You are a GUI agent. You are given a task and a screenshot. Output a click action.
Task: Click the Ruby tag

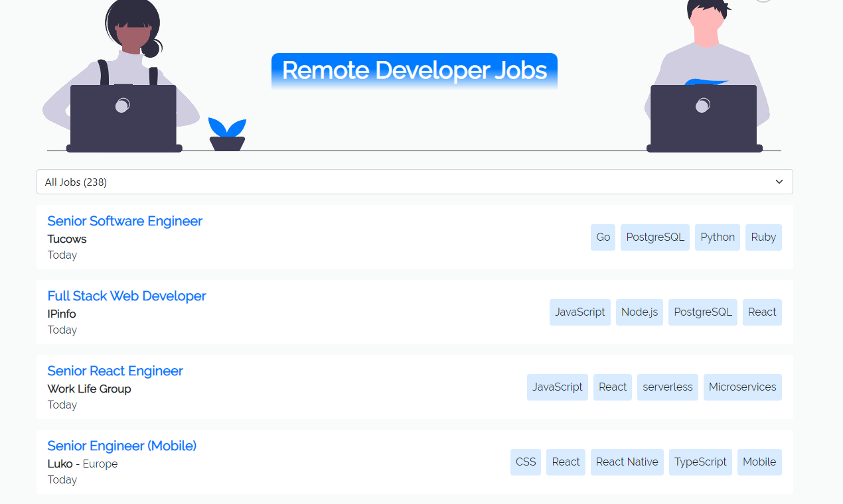coord(763,237)
